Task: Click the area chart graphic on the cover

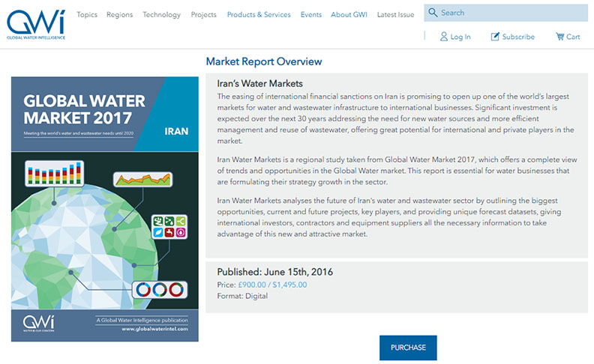Action: tap(142, 179)
